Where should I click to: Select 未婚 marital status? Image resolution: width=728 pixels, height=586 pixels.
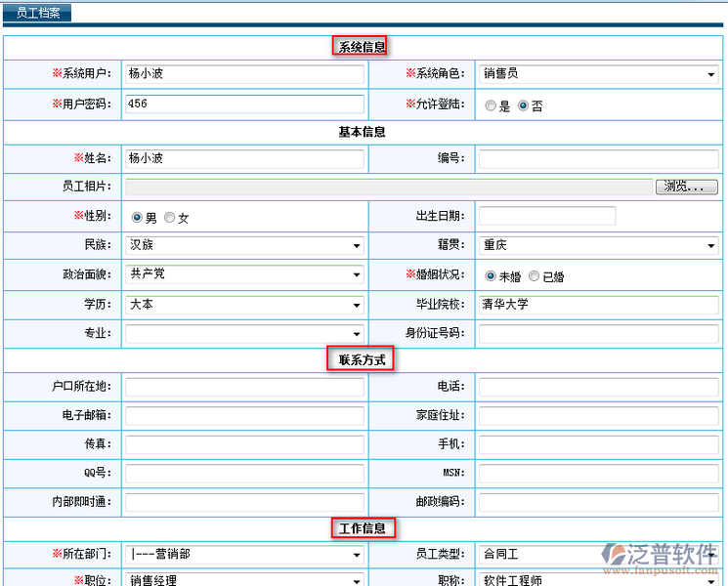click(491, 276)
